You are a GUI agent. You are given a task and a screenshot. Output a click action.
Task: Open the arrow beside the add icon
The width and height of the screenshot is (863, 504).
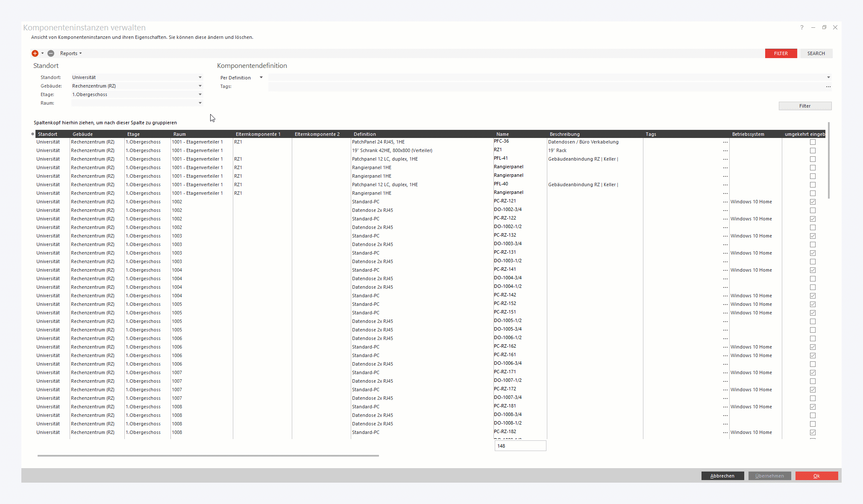[42, 53]
